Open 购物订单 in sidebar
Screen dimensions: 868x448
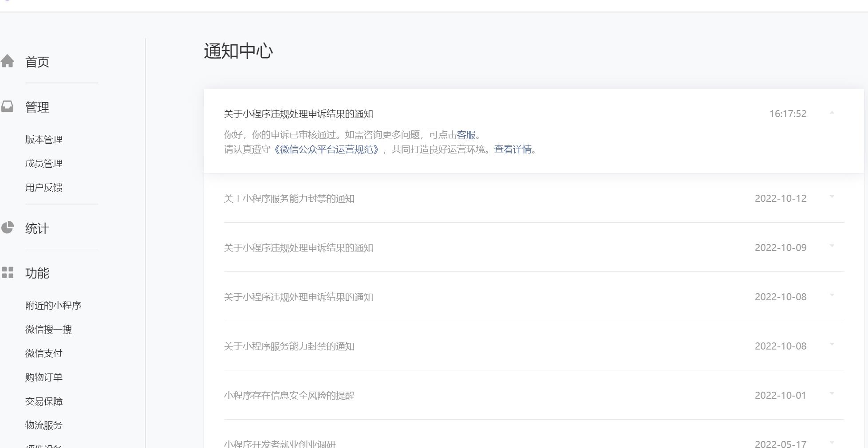pyautogui.click(x=44, y=377)
